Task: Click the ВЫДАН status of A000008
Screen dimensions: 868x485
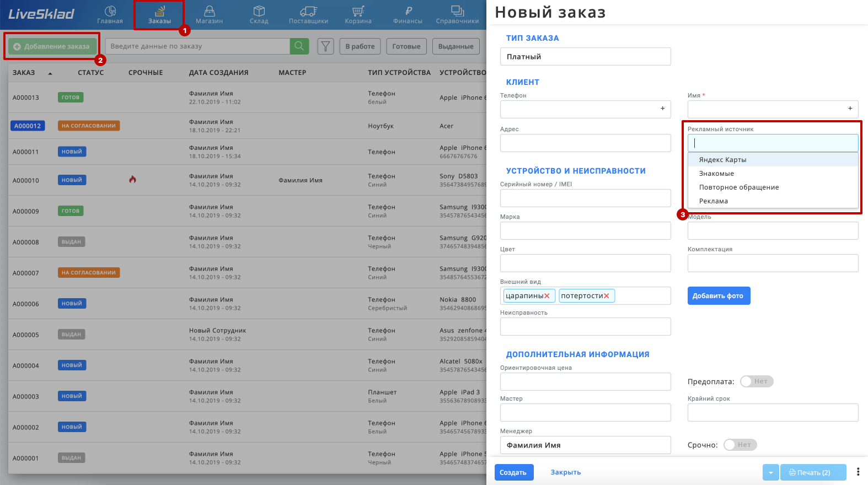Action: click(x=71, y=241)
